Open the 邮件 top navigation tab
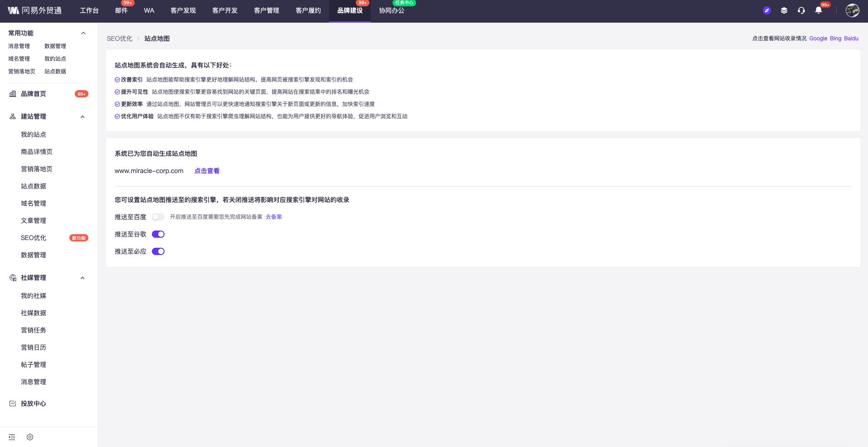The width and height of the screenshot is (868, 447). click(x=121, y=10)
